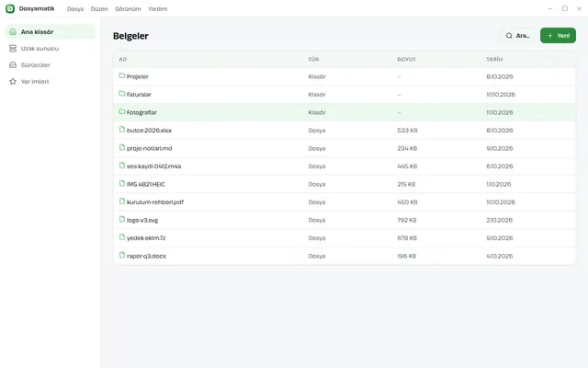Click the file icon beside yedek-ekim.7z
The image size is (588, 368).
tap(122, 237)
